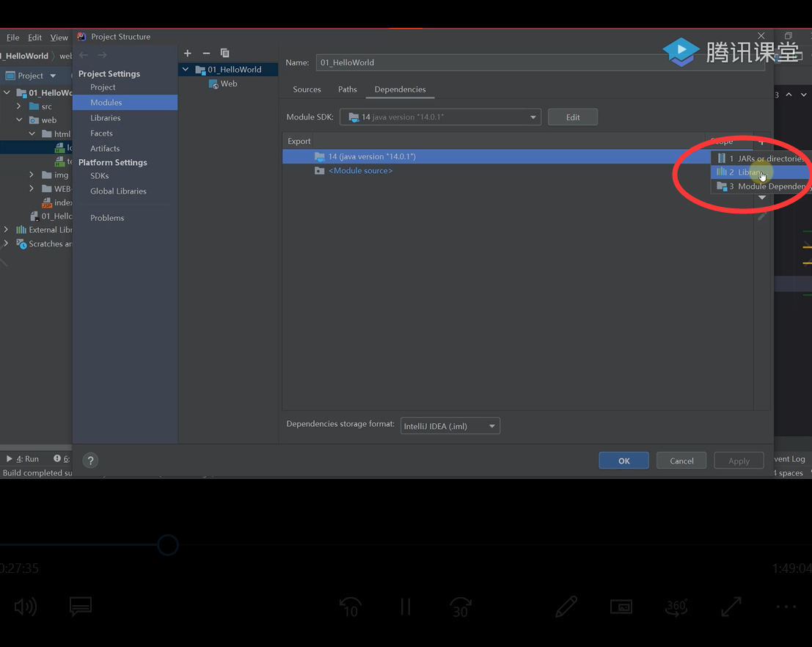The image size is (812, 647).
Task: Open the Project view dropdown arrow
Action: coord(53,76)
